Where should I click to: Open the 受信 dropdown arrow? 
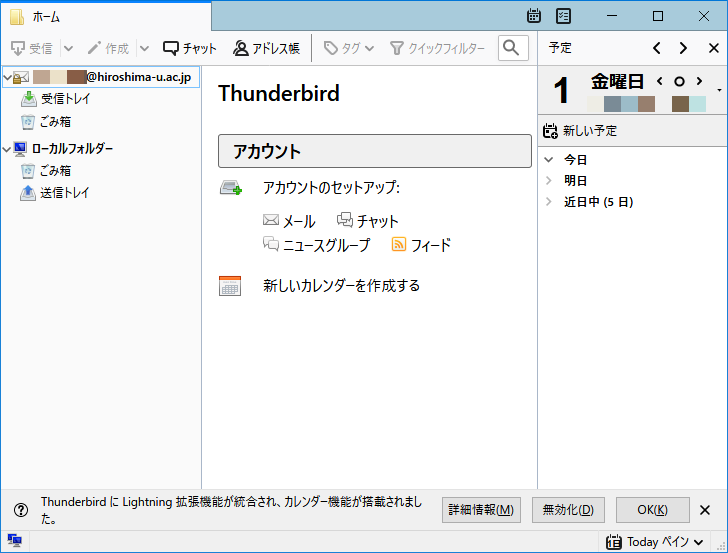tap(68, 48)
